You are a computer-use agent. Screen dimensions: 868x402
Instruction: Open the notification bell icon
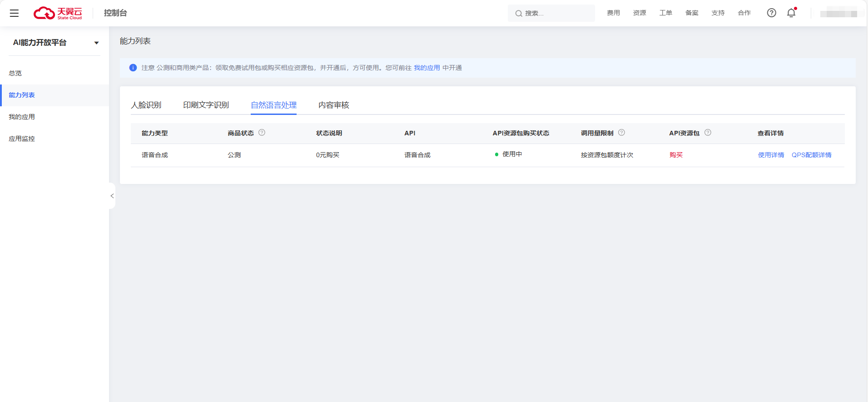(x=791, y=13)
